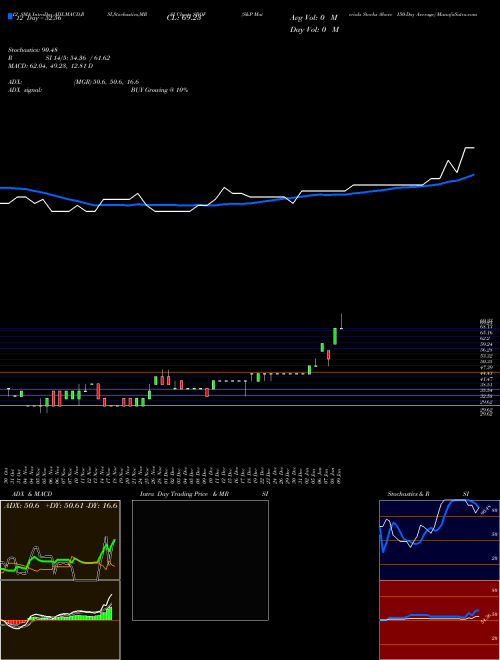Select the 'Avg Vol: 0 M' label
This screenshot has width=500, height=660.
[x=314, y=18]
